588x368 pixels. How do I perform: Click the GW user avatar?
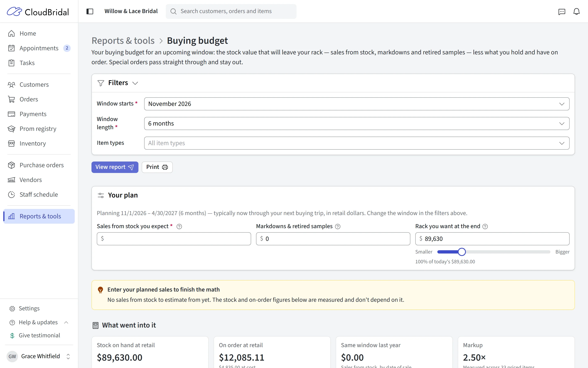(x=12, y=356)
